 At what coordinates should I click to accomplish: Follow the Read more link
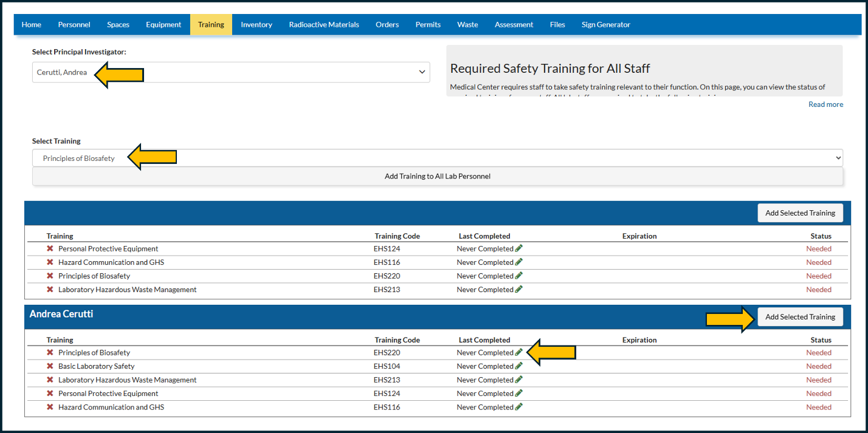(825, 104)
